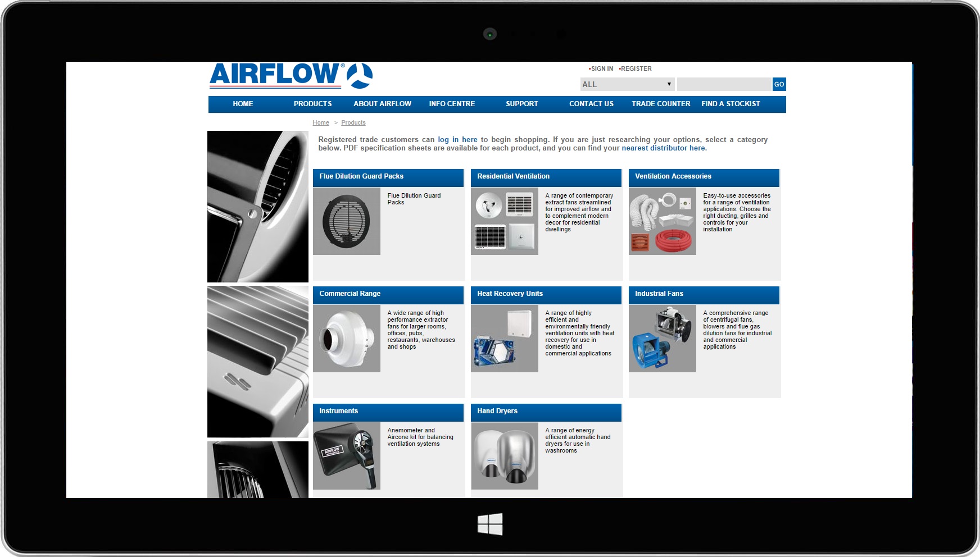Image resolution: width=980 pixels, height=557 pixels.
Task: Click the 'log in here' link
Action: point(457,140)
